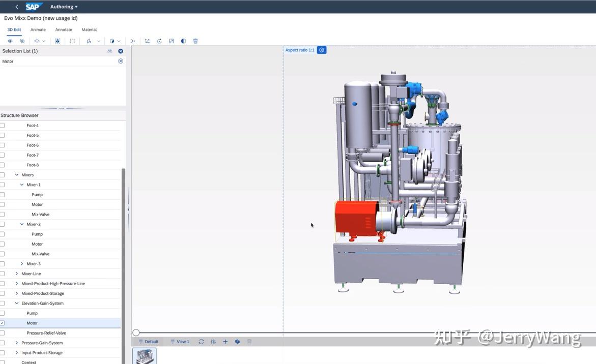
Task: Click the timeline slider handle below the viewport
Action: [136, 332]
